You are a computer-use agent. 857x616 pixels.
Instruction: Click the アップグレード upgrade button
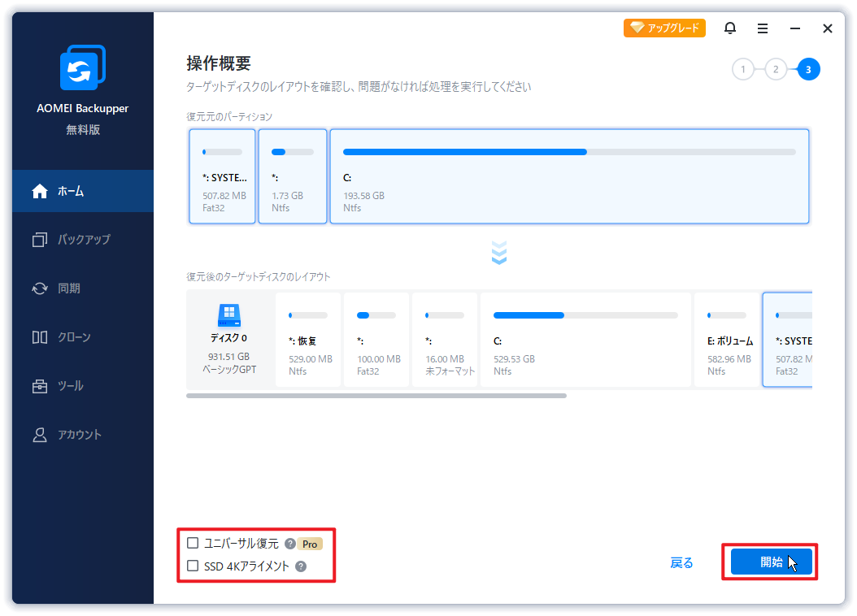[x=664, y=28]
